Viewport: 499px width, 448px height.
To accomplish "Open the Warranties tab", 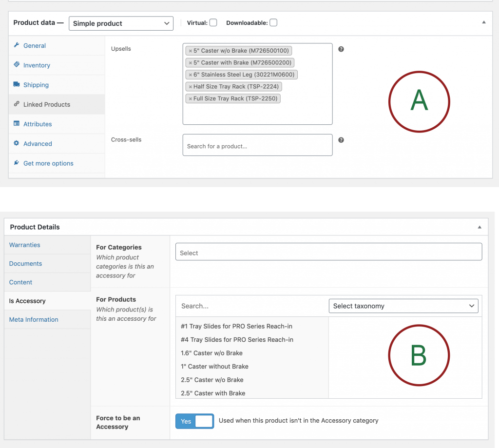I will (25, 245).
